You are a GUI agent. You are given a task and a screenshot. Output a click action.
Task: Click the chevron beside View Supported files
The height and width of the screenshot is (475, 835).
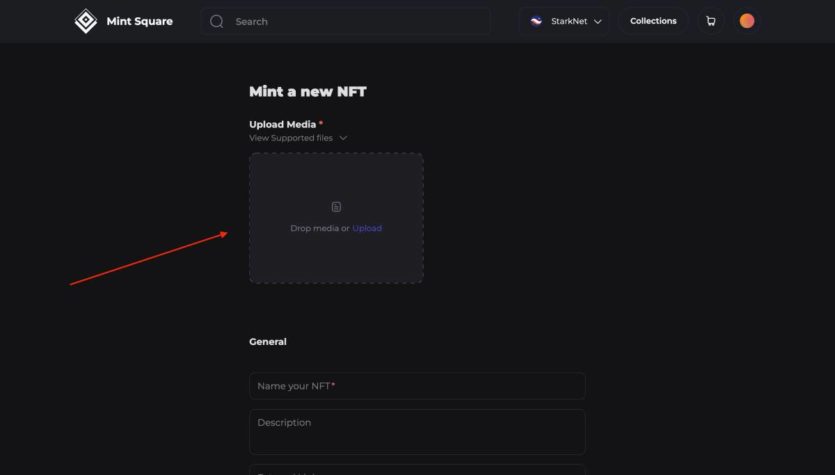coord(343,138)
